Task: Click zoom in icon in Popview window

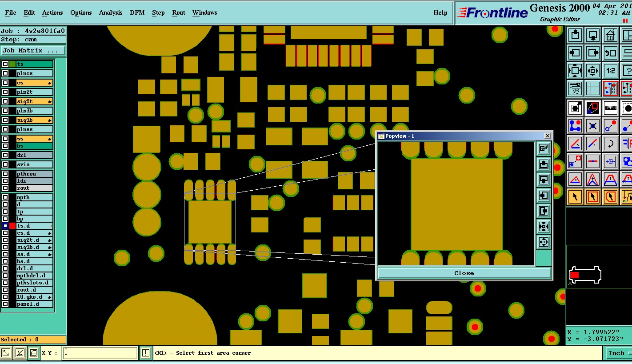Action: click(544, 226)
